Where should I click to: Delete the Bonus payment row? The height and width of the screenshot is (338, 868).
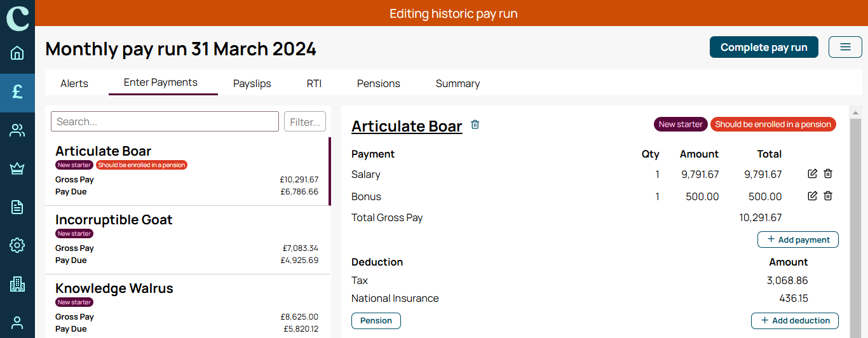[x=828, y=196]
